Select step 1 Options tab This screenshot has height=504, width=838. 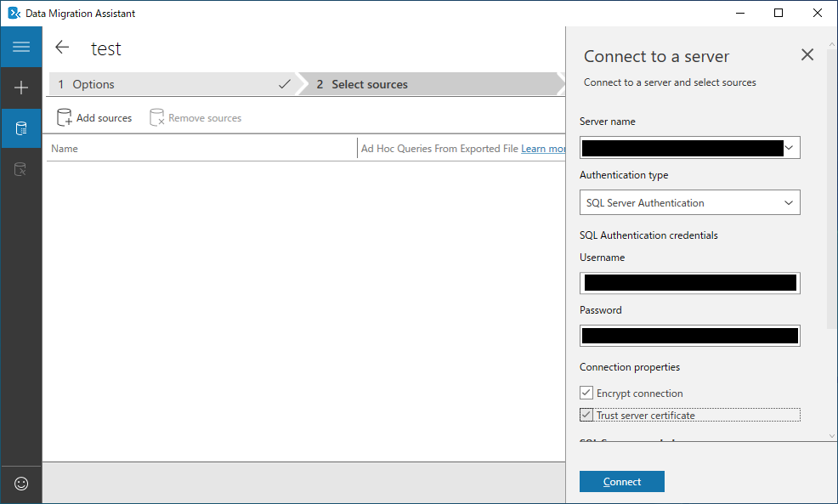(173, 84)
